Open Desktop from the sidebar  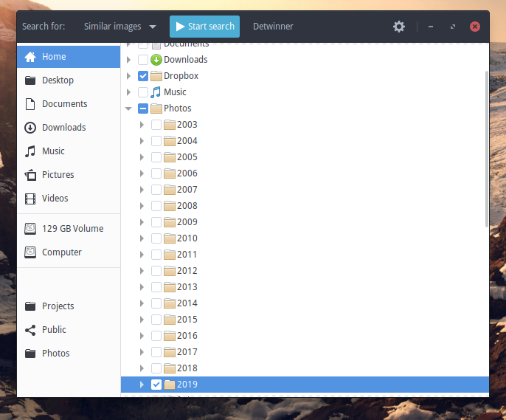(58, 80)
